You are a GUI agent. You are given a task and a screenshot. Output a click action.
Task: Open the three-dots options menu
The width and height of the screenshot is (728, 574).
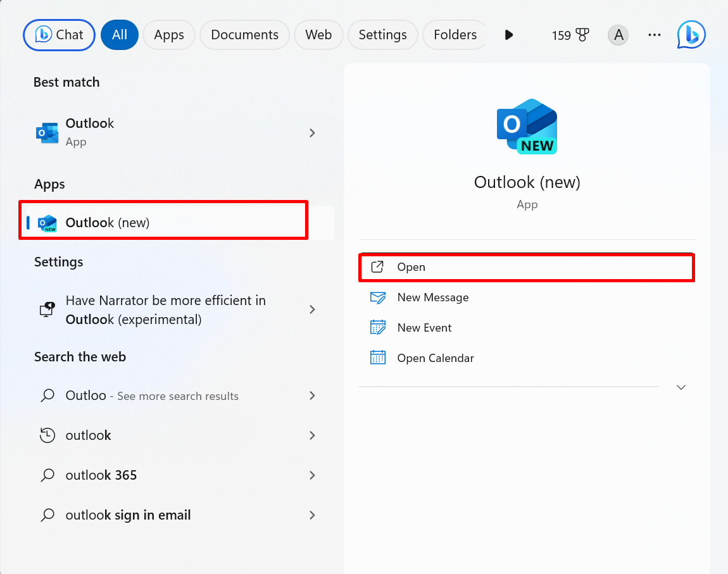[x=654, y=35]
